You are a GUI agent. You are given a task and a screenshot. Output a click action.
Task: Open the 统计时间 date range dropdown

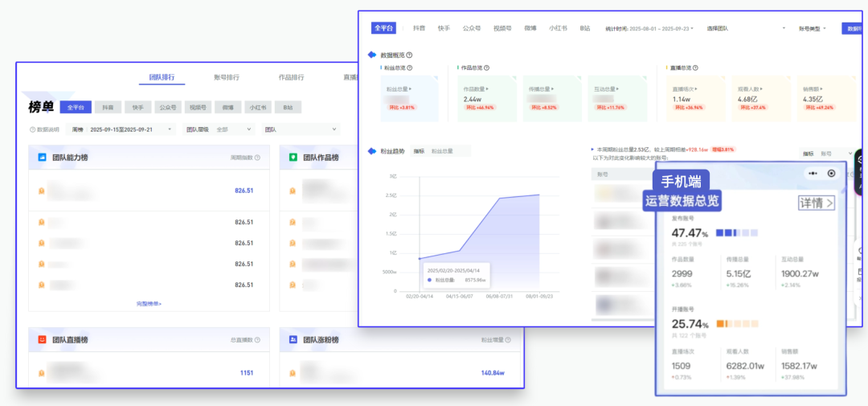point(649,28)
